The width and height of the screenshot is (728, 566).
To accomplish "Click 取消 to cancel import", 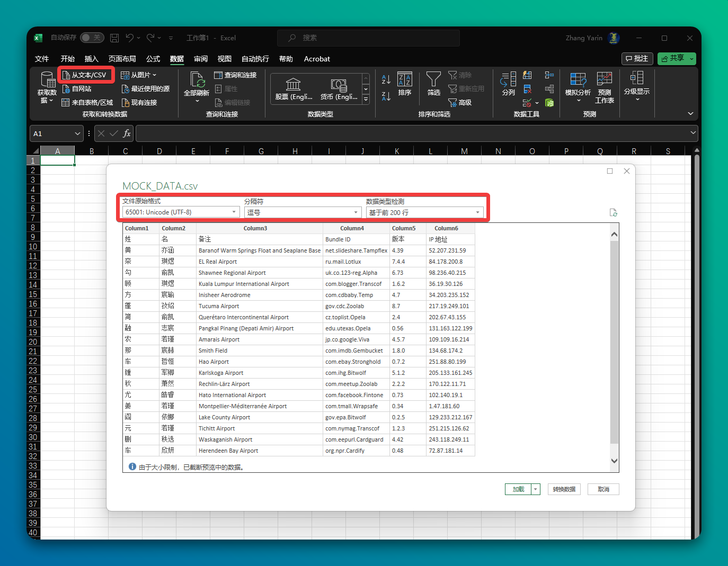I will coord(603,489).
